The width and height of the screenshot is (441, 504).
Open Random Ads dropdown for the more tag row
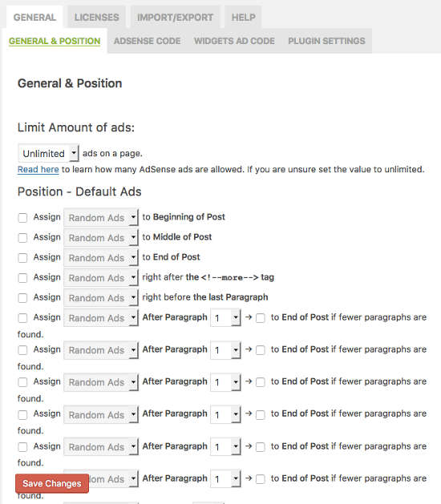(x=101, y=278)
